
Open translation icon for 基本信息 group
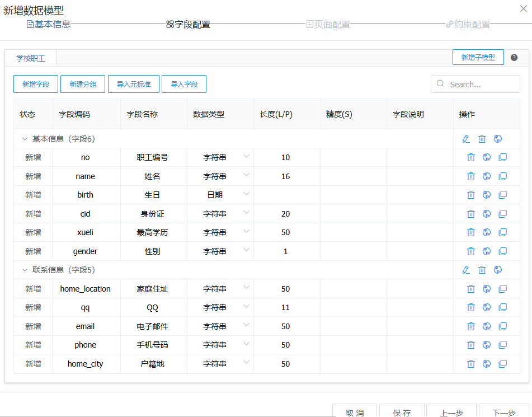click(x=498, y=139)
